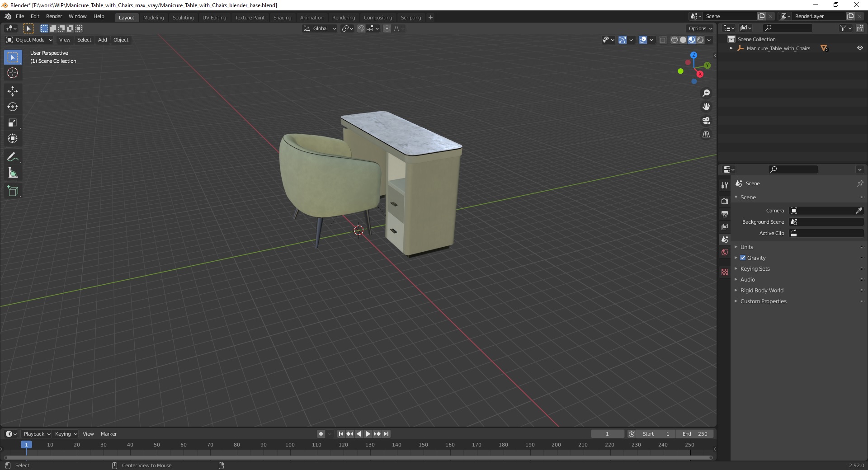The width and height of the screenshot is (868, 470).
Task: Toggle camera view with camera gizmo
Action: pyautogui.click(x=706, y=121)
